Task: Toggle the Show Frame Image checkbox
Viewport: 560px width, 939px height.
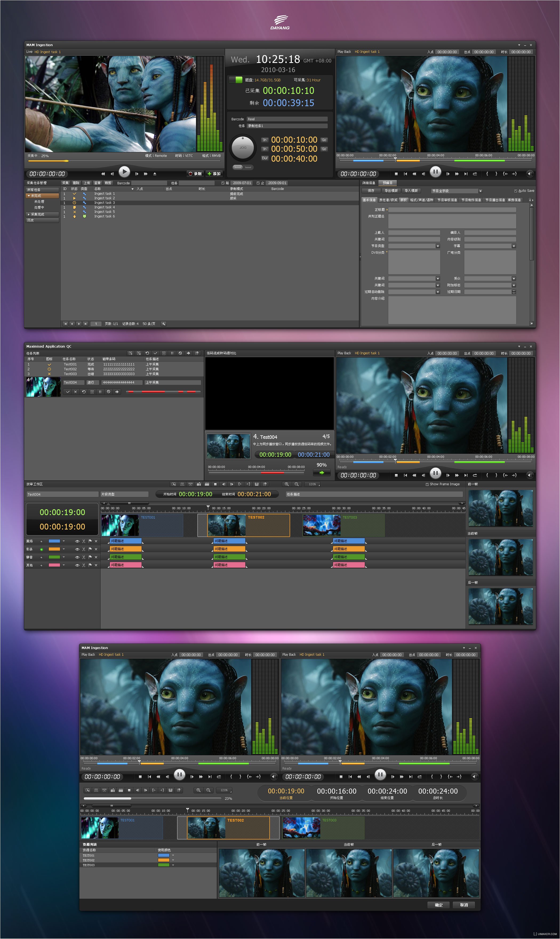Action: coord(427,484)
